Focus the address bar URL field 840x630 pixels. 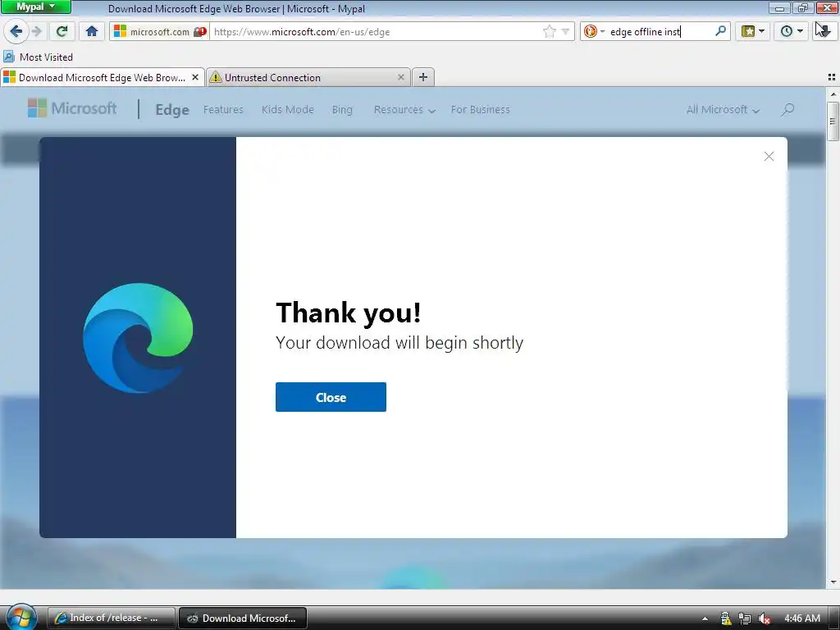point(375,32)
